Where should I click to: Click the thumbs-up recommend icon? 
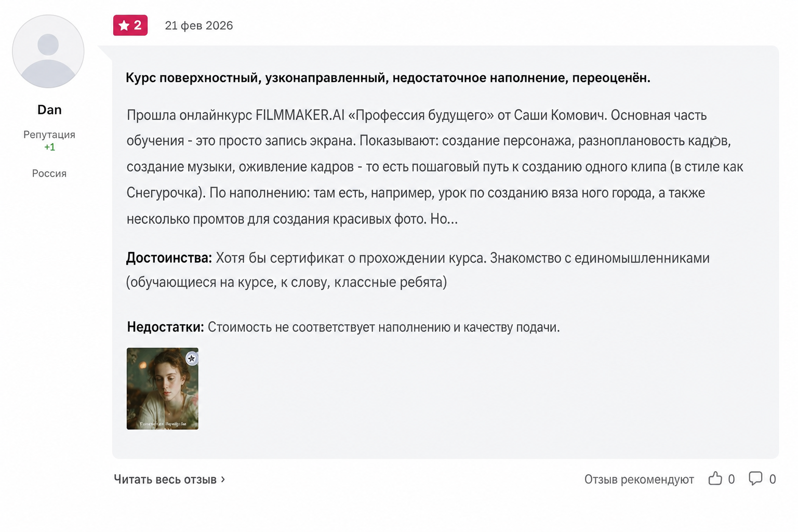pos(715,478)
